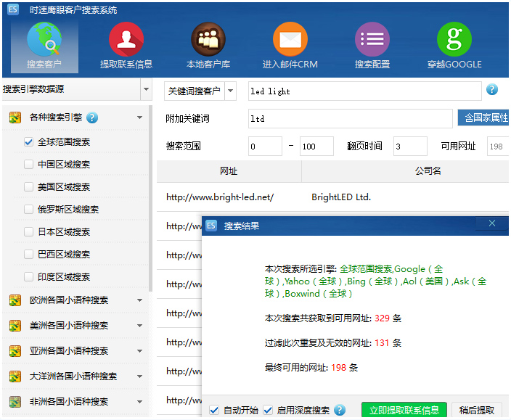Open the 搜索配置 search settings icon
This screenshot has width=511, height=420.
[372, 46]
